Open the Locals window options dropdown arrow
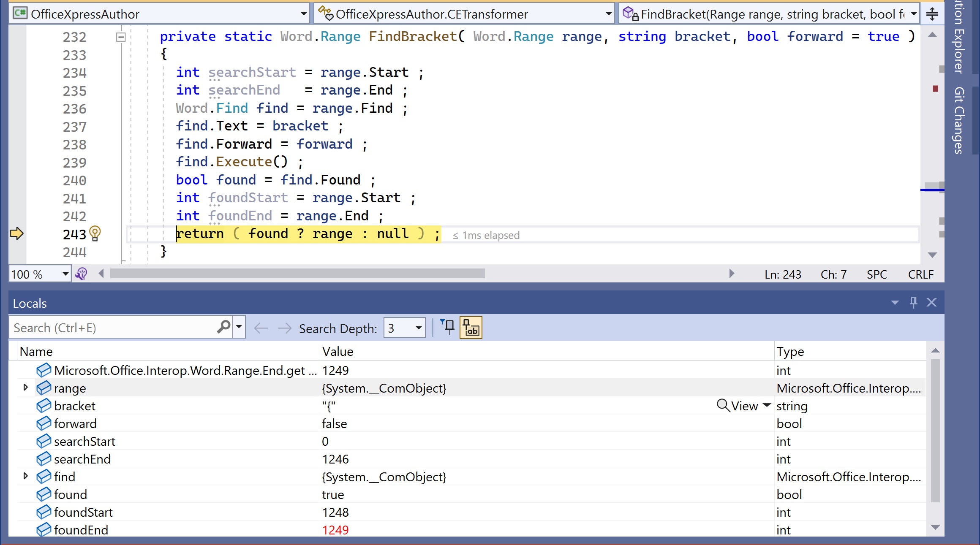The height and width of the screenshot is (545, 980). coord(895,303)
